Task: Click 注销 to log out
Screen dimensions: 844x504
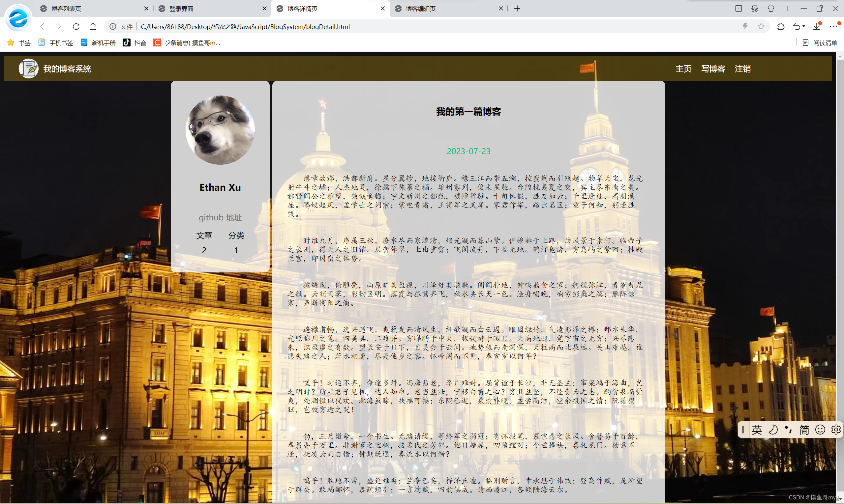Action: (742, 69)
